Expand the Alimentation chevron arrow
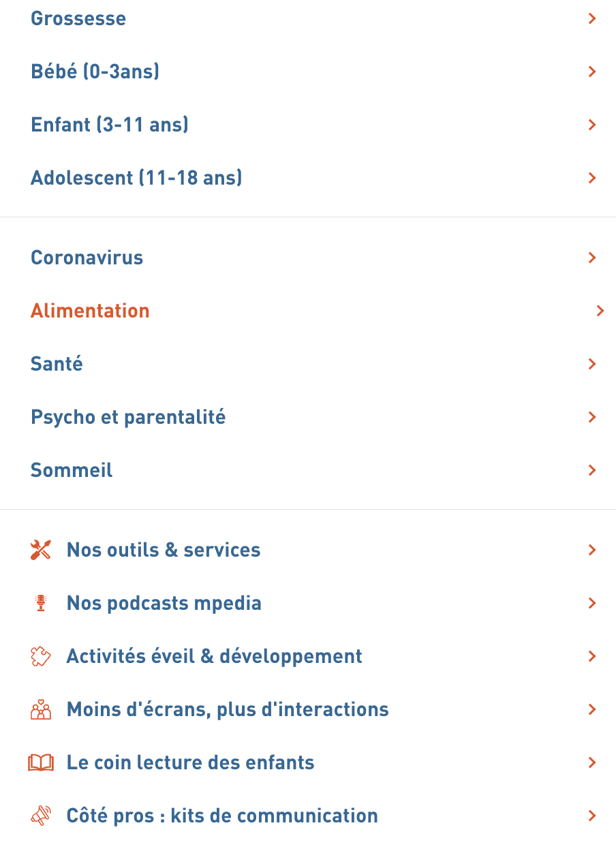 click(x=600, y=311)
